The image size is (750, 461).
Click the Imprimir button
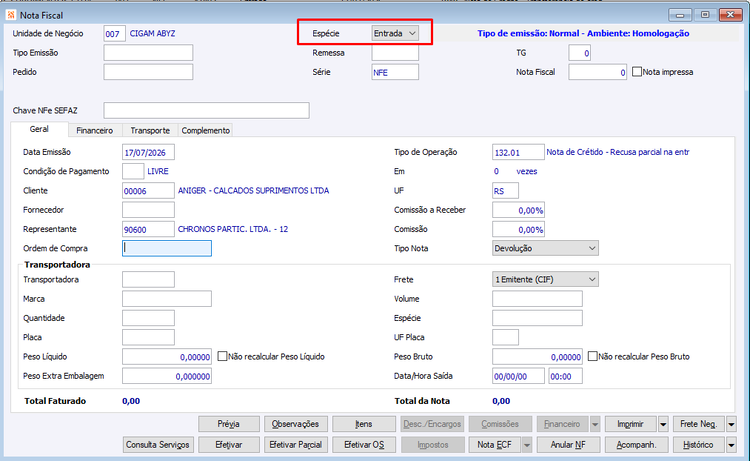click(631, 424)
